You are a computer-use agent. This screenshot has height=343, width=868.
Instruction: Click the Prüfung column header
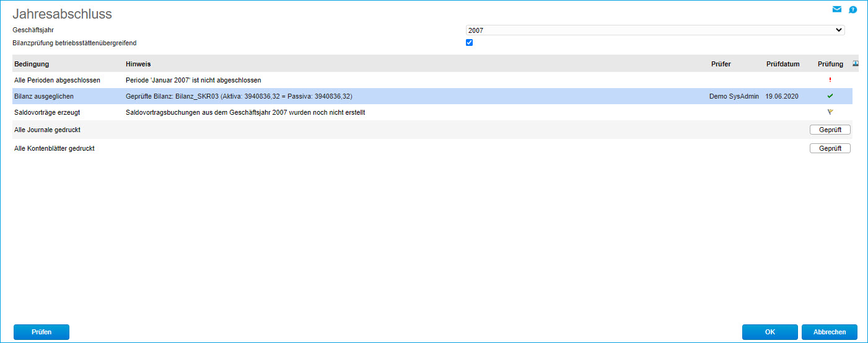point(830,64)
